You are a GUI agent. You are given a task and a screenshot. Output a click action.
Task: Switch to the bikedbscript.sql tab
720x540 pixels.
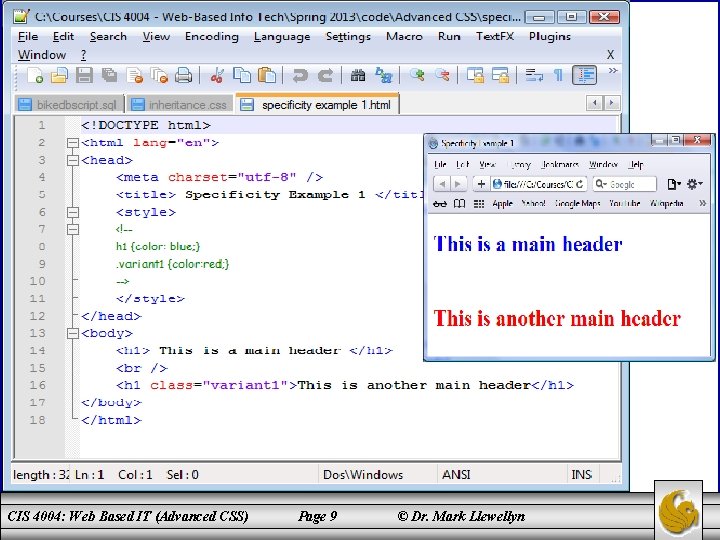(69, 105)
